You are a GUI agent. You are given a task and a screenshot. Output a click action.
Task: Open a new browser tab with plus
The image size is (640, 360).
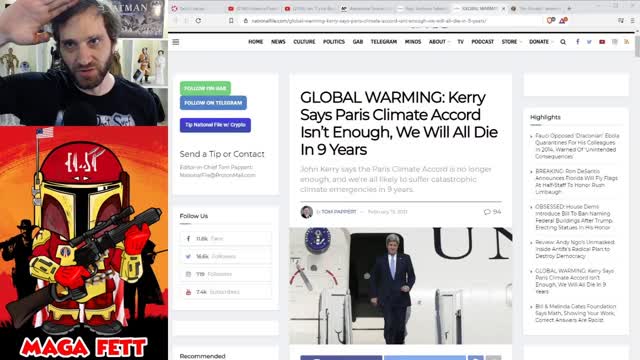click(569, 8)
